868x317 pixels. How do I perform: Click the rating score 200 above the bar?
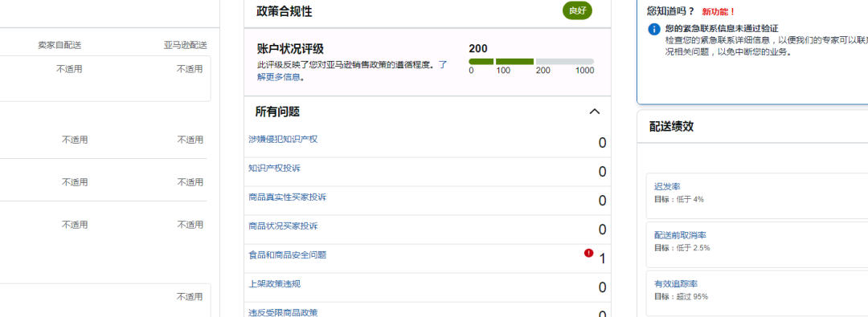point(478,49)
